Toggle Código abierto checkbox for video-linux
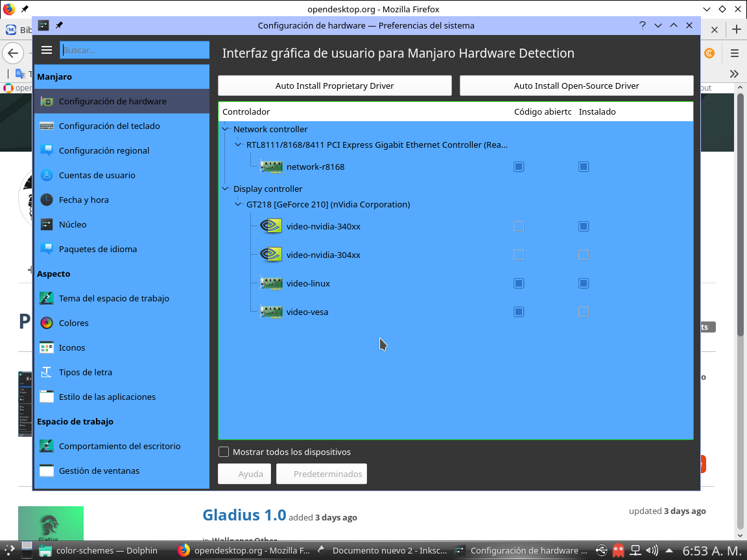 [519, 283]
